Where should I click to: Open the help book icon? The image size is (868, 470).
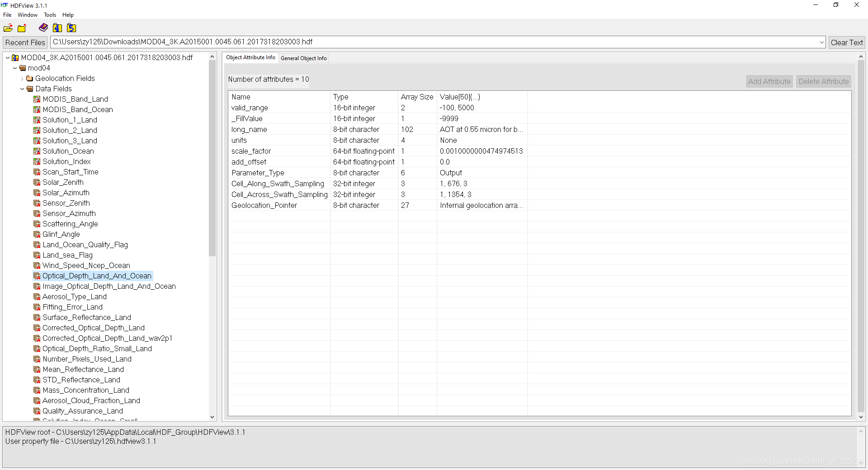43,28
